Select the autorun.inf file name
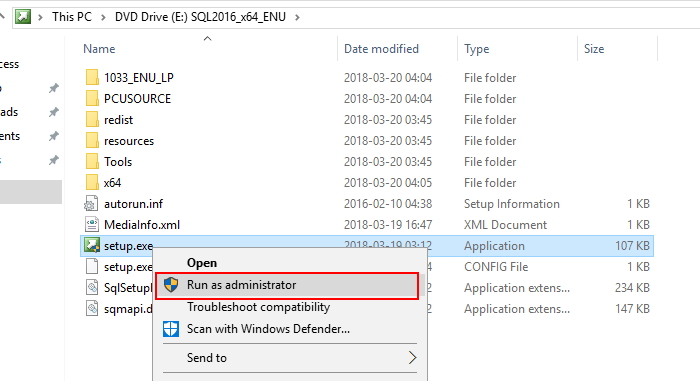 [x=133, y=204]
